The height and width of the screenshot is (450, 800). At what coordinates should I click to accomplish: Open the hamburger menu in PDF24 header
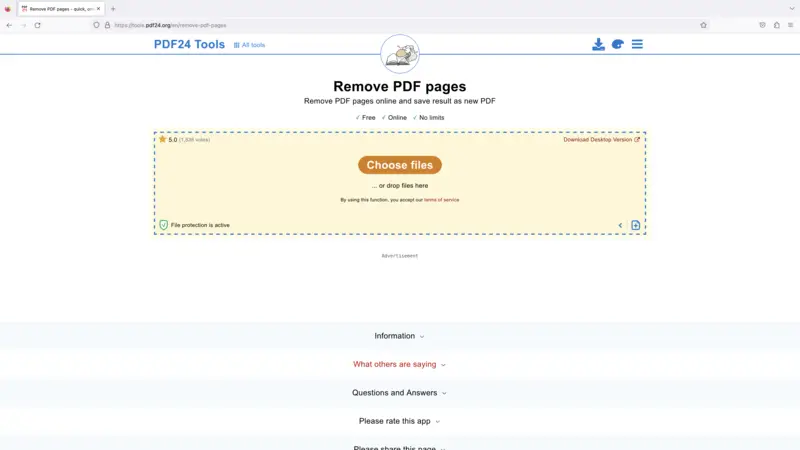pyautogui.click(x=637, y=44)
